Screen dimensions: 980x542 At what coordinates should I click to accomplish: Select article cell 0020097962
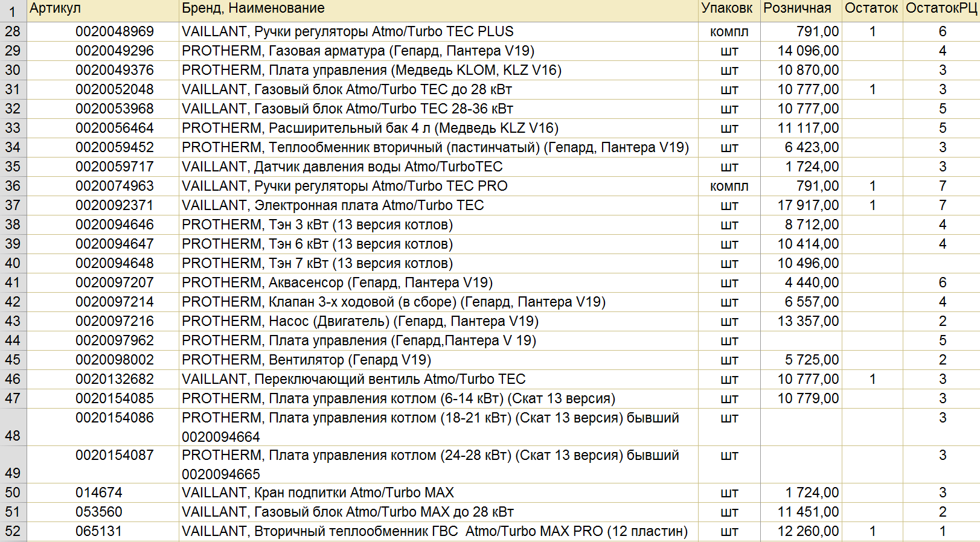tap(103, 340)
